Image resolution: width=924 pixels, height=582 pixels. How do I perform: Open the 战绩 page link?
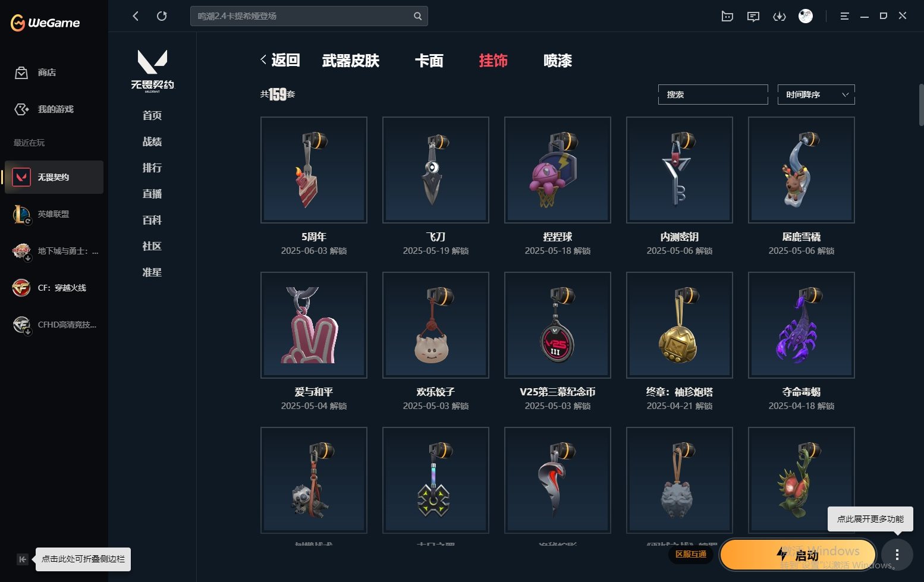point(152,141)
